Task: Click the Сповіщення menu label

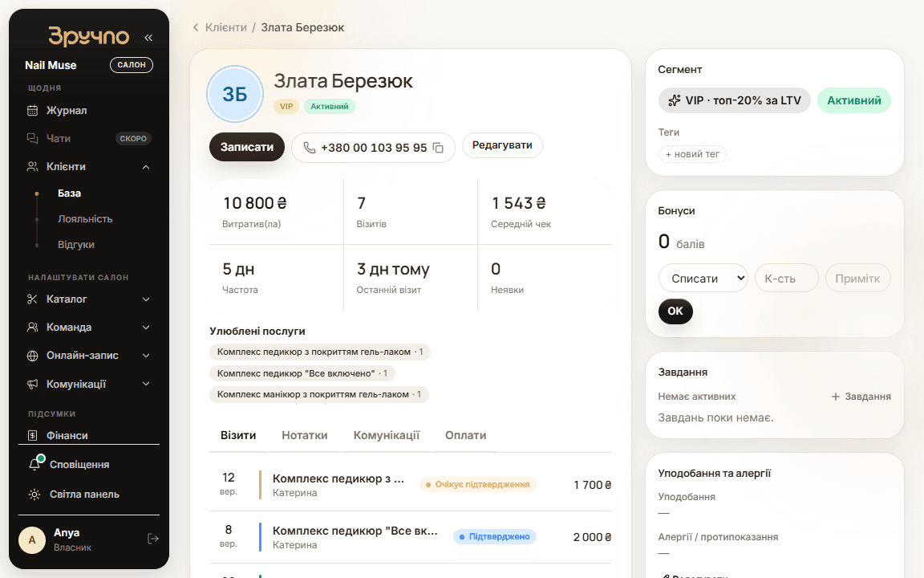Action: point(79,465)
